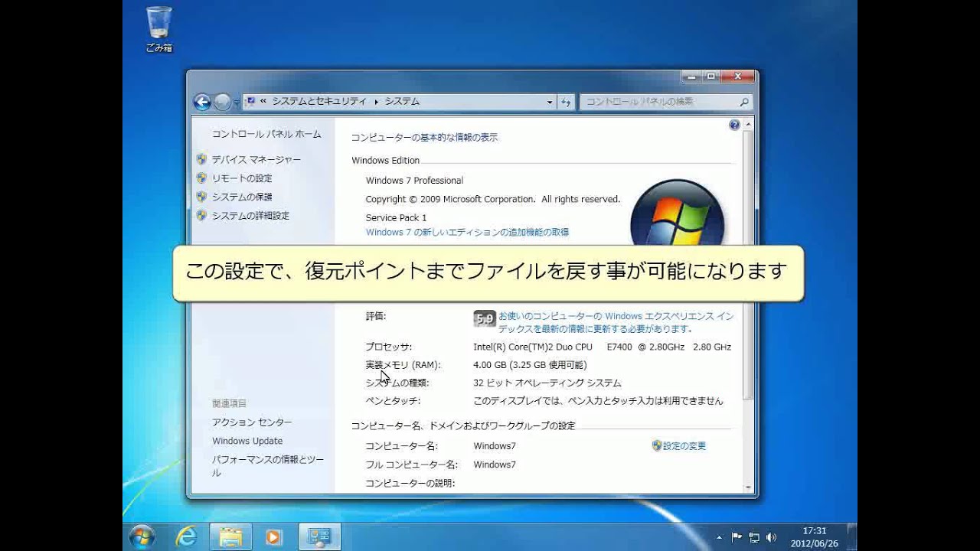
Task: Click the Service Pack 1 text
Action: tap(396, 217)
